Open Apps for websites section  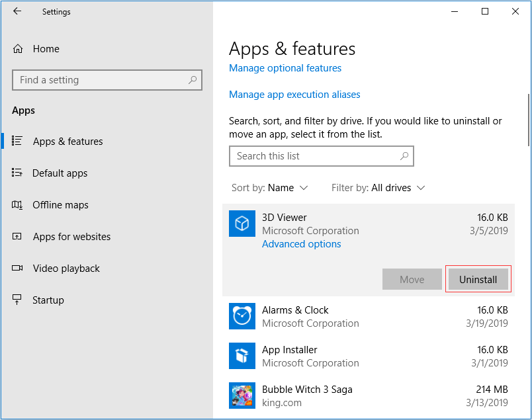click(71, 237)
